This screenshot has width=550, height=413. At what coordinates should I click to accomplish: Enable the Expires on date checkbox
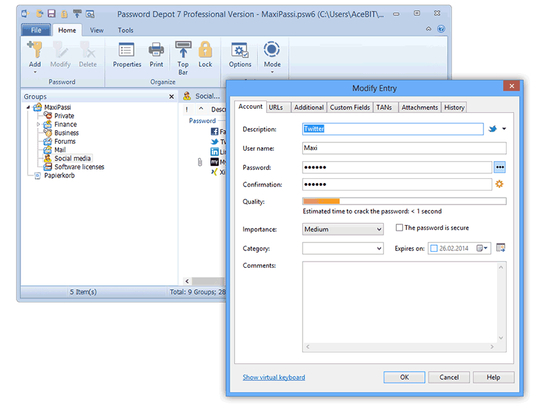click(x=434, y=248)
